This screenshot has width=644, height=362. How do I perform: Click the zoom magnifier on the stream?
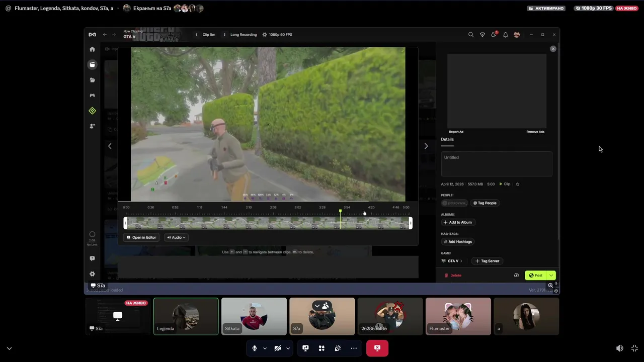(550, 285)
